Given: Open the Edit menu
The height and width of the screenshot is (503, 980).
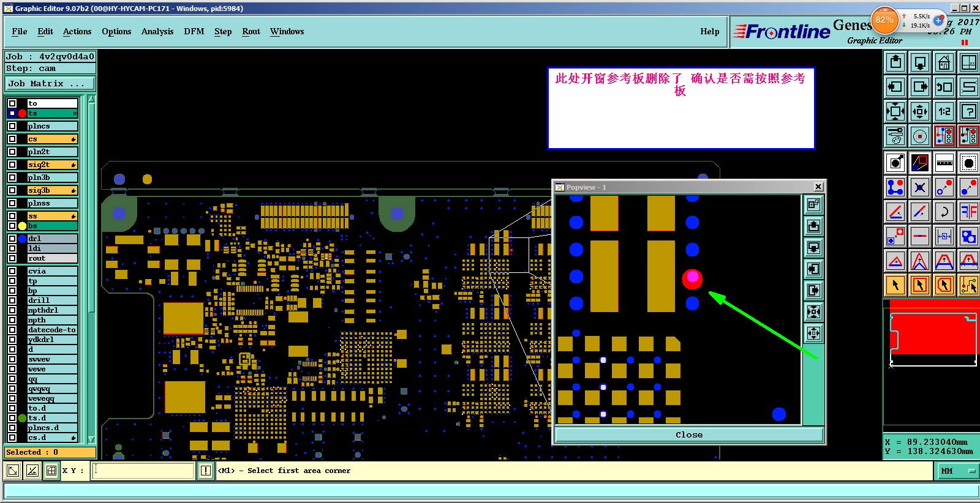Looking at the screenshot, I should point(45,31).
